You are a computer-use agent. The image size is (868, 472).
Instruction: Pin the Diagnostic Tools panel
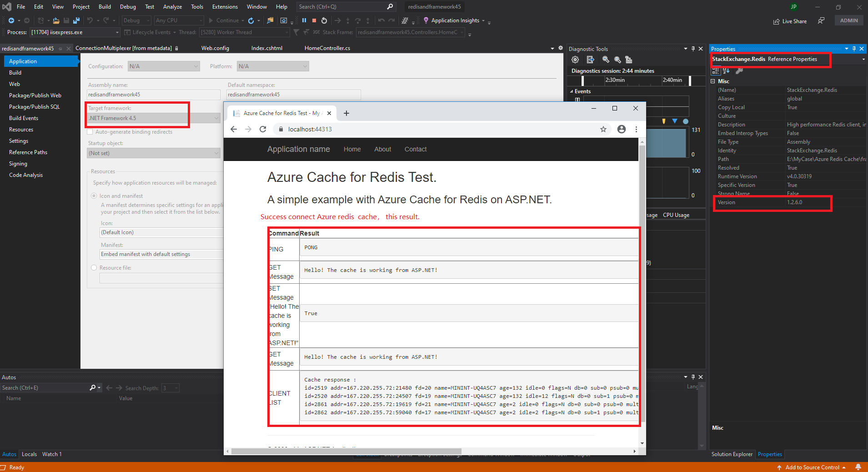point(693,49)
